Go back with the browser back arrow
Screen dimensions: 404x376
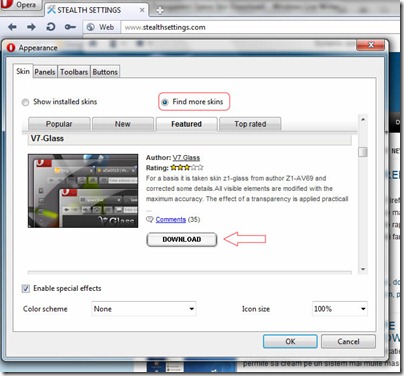12,27
